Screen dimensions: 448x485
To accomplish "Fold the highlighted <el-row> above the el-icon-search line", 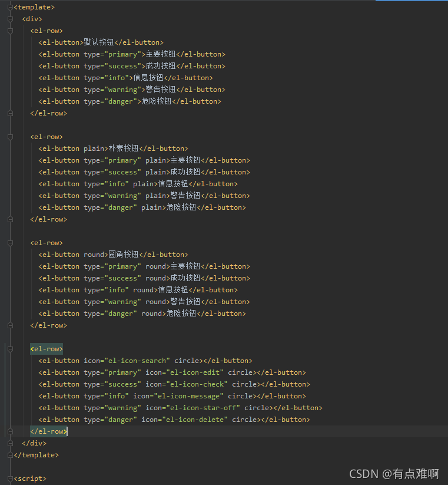I will tap(10, 349).
